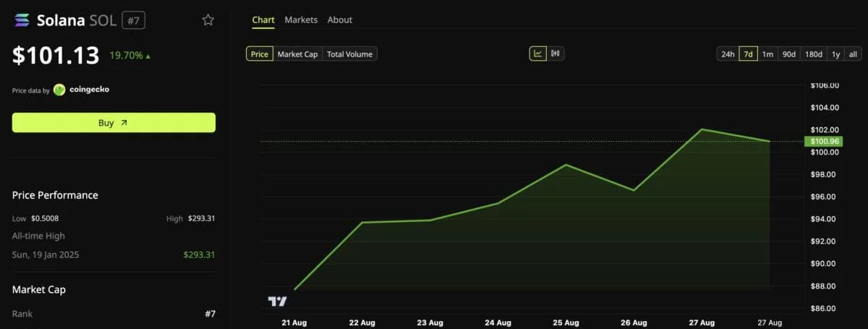The image size is (868, 329).
Task: Set chart range to 1m
Action: (x=768, y=54)
